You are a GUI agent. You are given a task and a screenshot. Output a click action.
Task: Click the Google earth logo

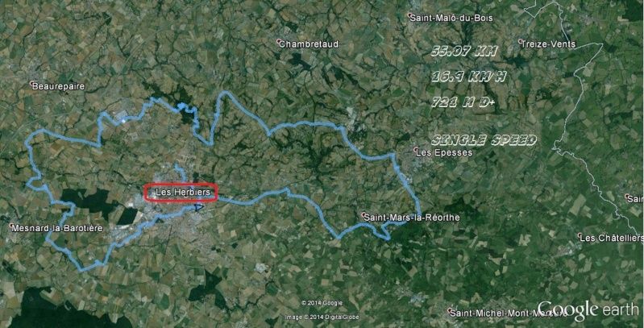click(x=588, y=311)
